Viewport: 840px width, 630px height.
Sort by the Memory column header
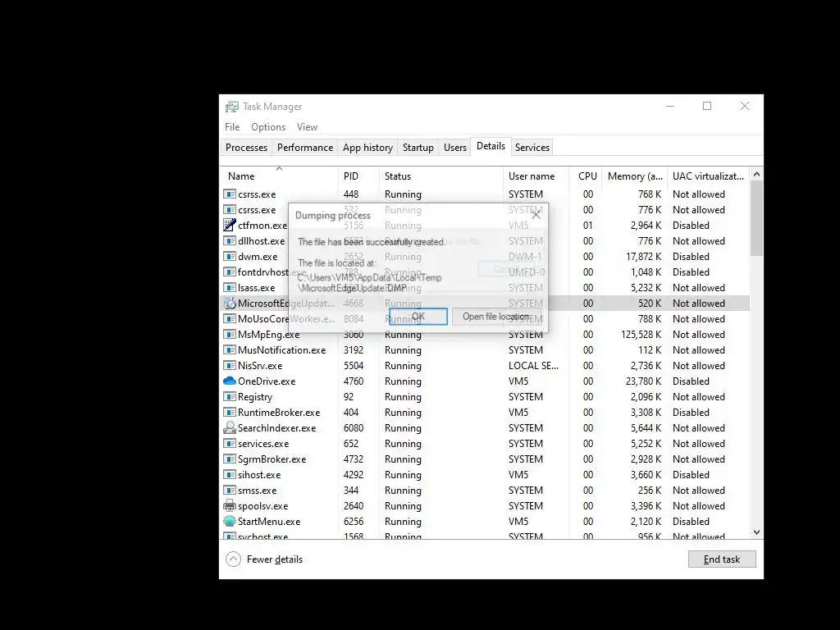[635, 176]
